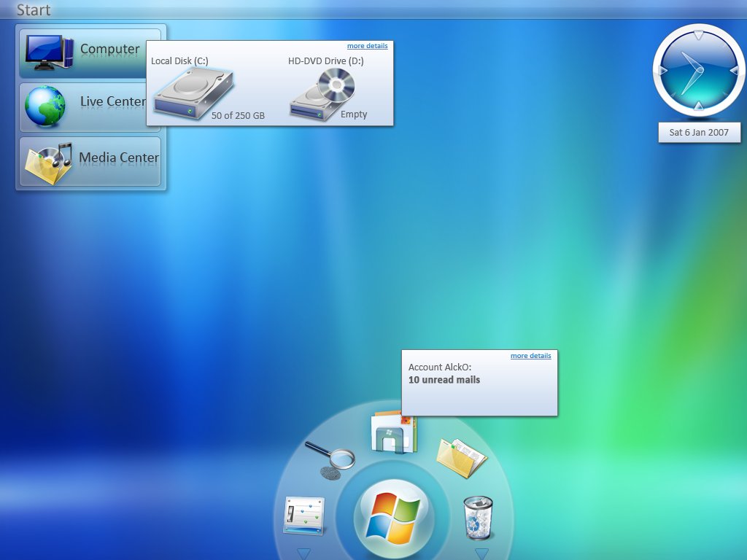This screenshot has width=747, height=560.
Task: Click more details on the drives flyout
Action: [x=368, y=45]
